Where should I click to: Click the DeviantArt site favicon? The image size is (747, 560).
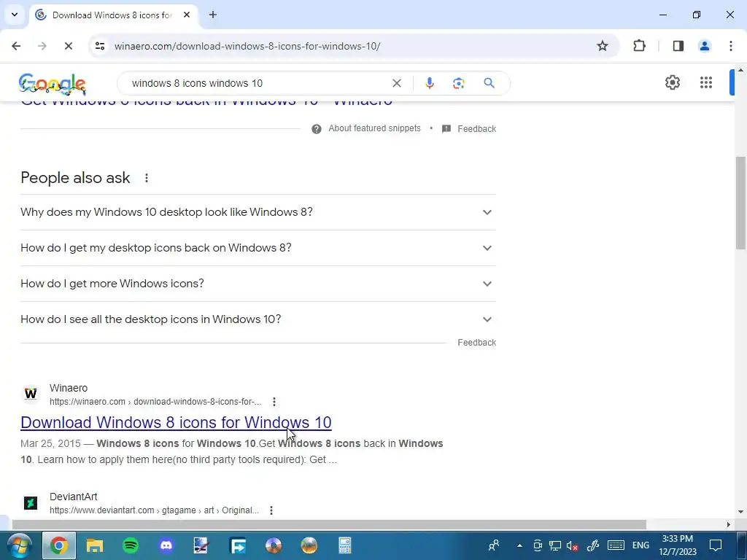pyautogui.click(x=31, y=502)
